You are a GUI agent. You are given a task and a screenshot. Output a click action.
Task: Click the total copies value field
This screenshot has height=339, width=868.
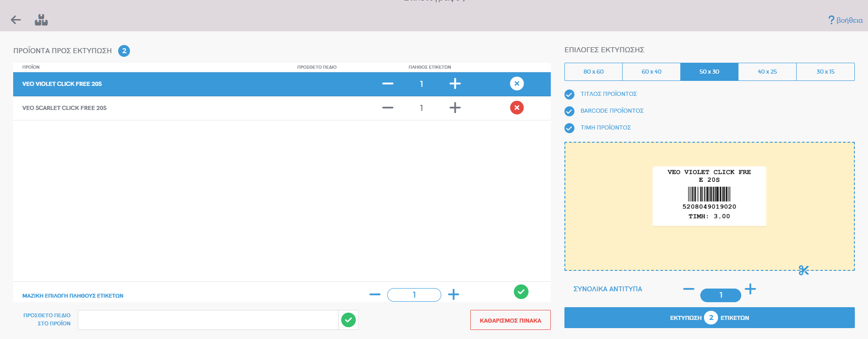pos(721,295)
